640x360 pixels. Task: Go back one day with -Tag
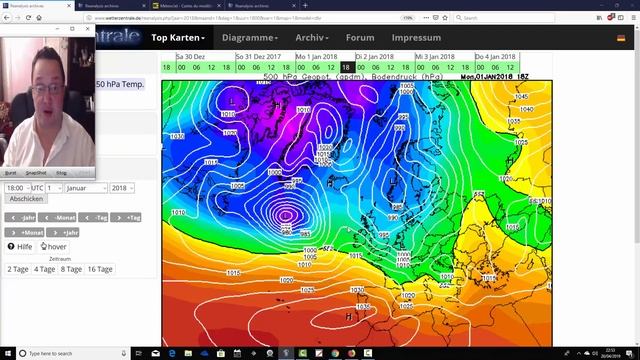point(93,218)
